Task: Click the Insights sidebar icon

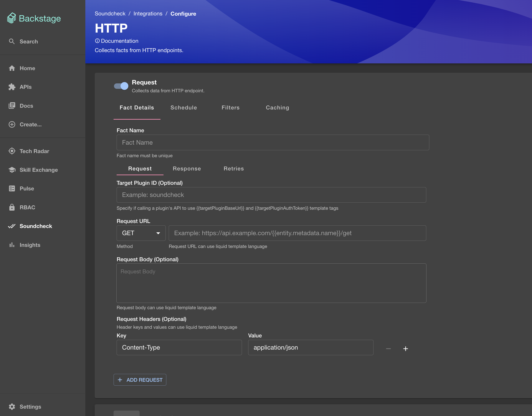Action: [x=12, y=245]
